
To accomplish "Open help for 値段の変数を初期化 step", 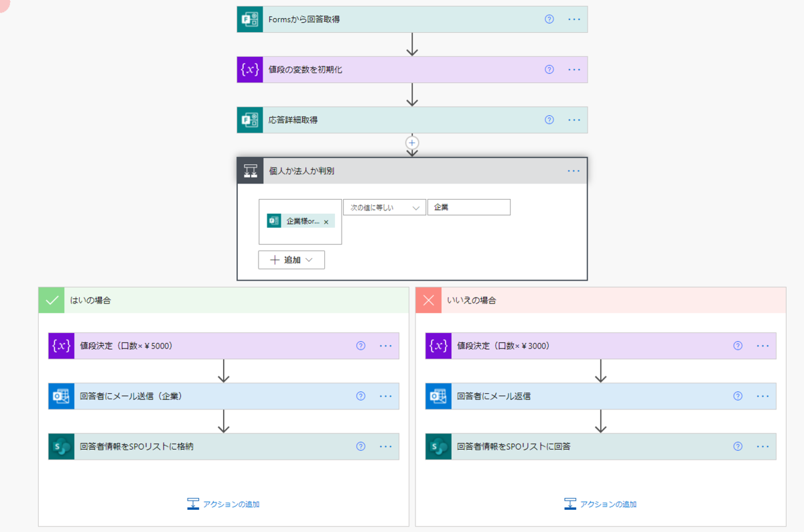I will 549,70.
